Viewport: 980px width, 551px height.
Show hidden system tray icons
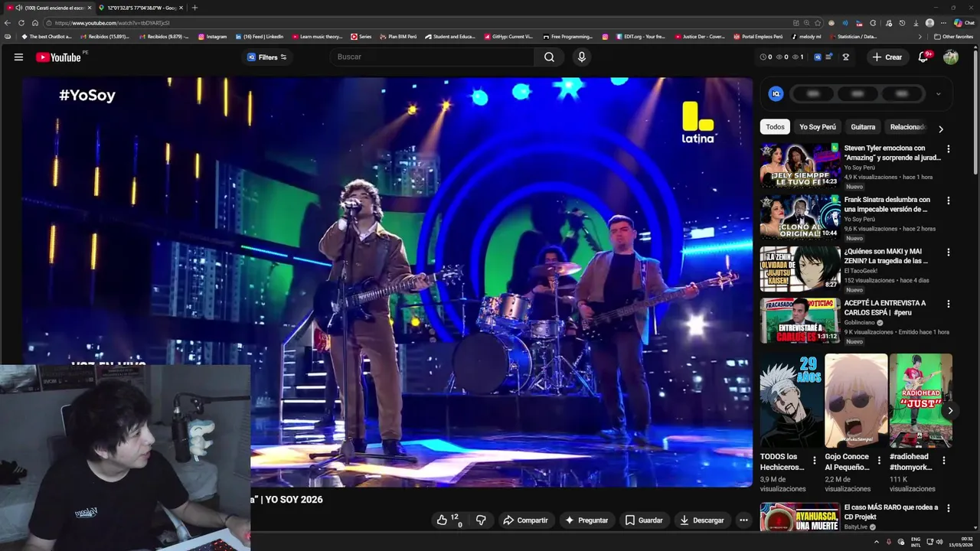click(x=877, y=542)
